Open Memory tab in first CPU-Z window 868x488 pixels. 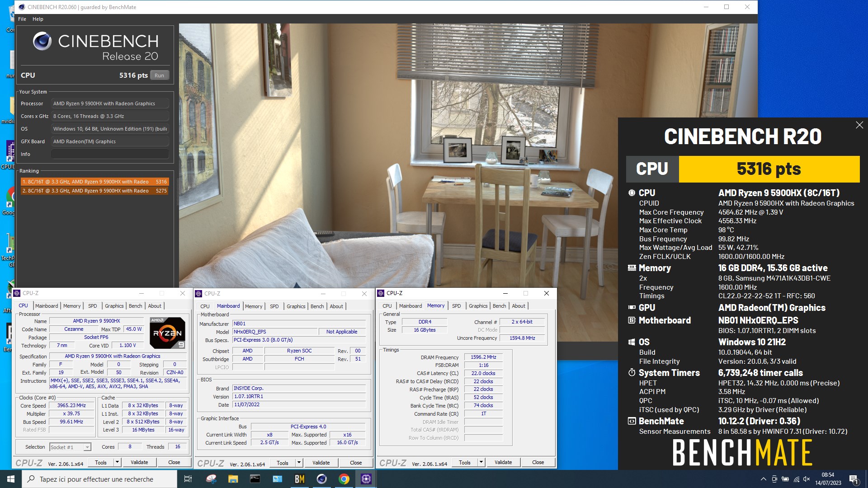point(72,306)
